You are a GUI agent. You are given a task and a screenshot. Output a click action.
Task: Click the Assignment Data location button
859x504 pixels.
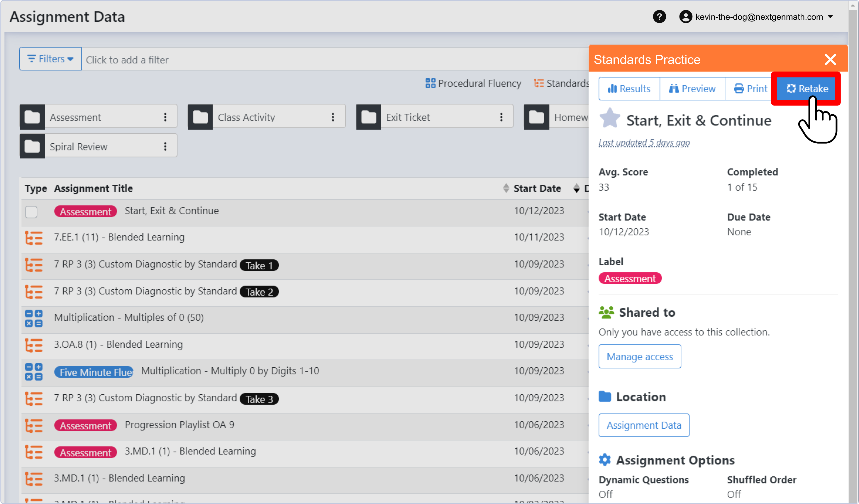coord(644,425)
